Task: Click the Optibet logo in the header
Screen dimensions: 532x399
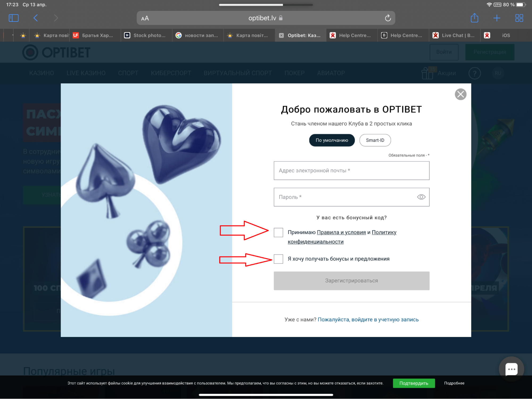Action: tap(56, 52)
